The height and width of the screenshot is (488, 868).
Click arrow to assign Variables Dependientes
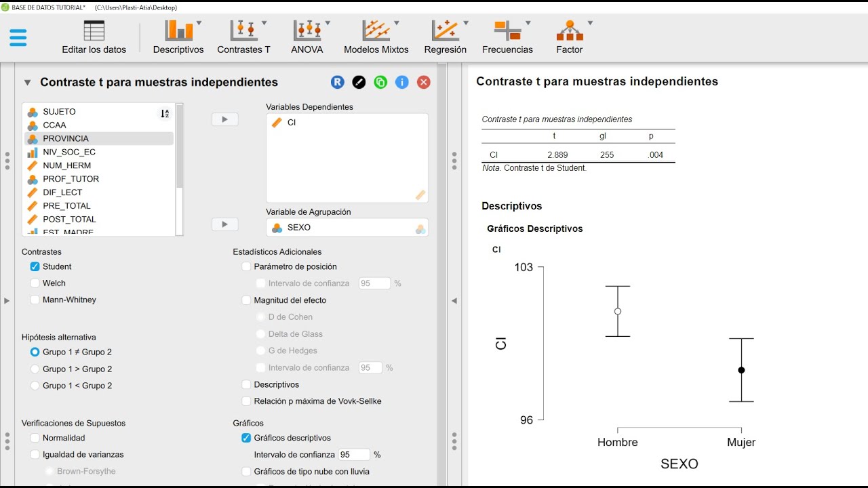click(225, 119)
